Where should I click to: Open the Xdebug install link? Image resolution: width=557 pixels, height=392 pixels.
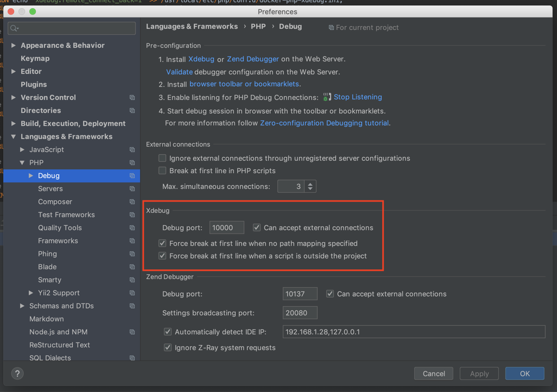tap(201, 59)
